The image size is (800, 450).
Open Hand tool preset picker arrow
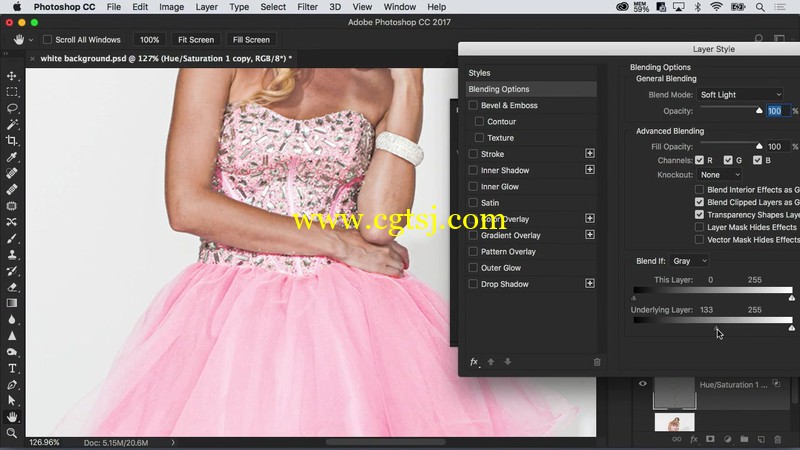click(31, 40)
